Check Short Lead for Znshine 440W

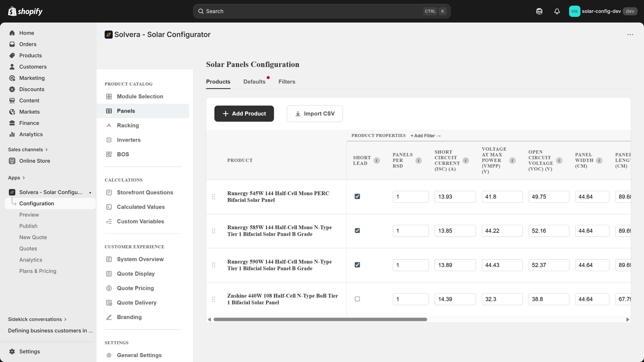coord(357,299)
